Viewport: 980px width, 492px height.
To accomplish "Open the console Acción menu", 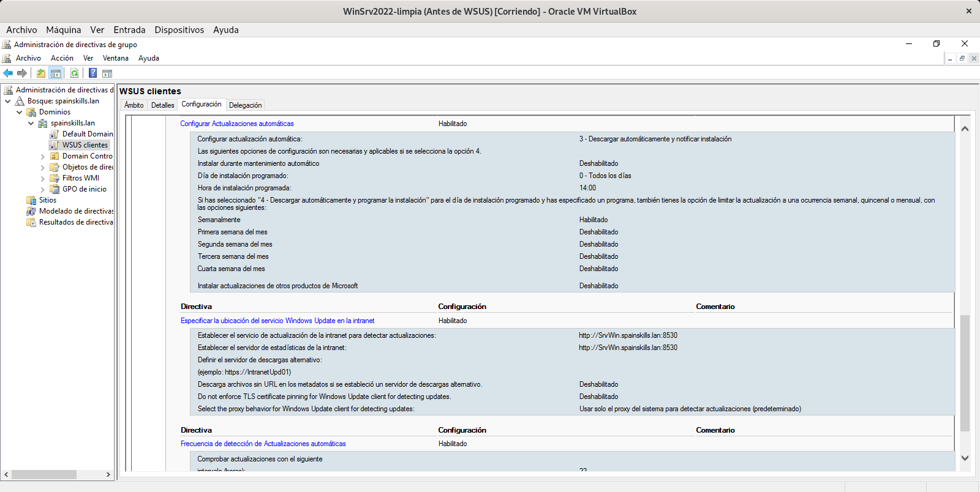I will coord(62,58).
